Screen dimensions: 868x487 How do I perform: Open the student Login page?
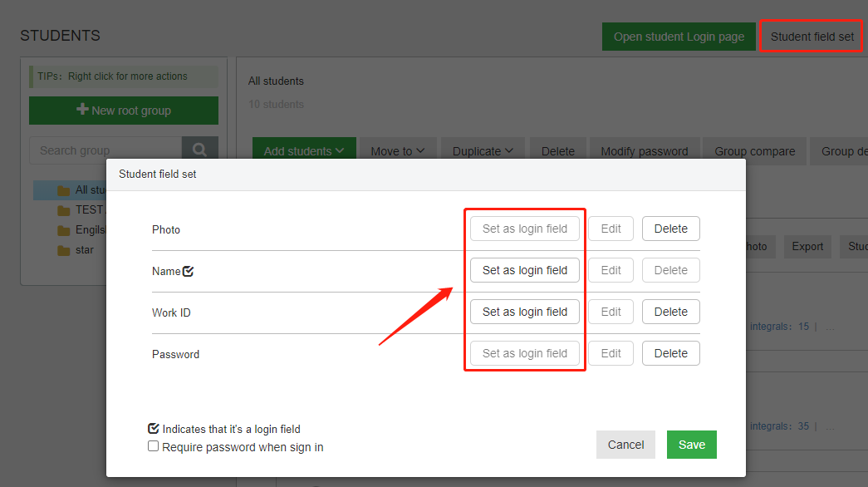pyautogui.click(x=679, y=37)
